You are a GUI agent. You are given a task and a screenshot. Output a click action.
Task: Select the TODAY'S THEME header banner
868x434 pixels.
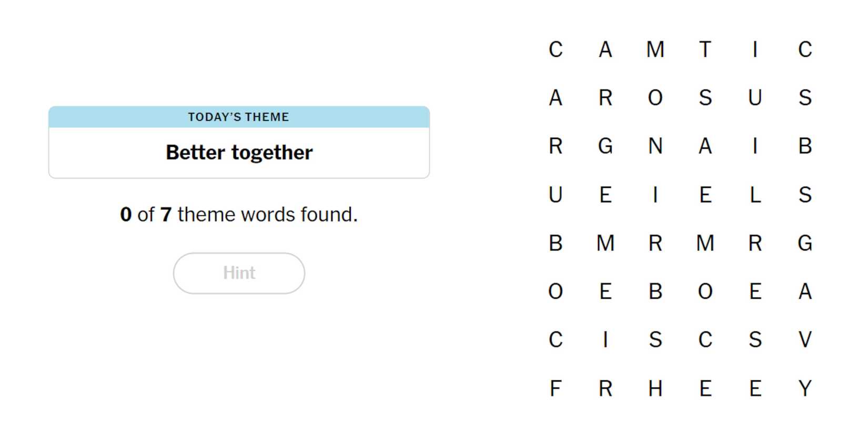point(239,117)
